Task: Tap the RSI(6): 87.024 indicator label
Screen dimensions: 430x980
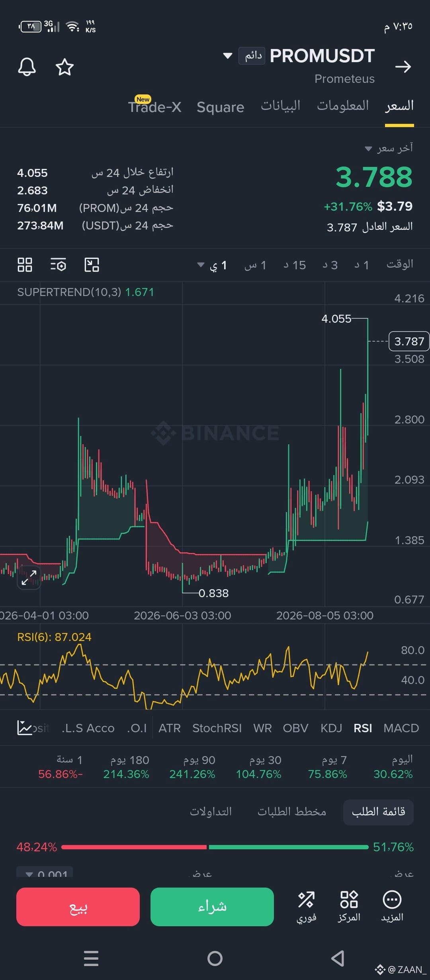Action: click(54, 637)
